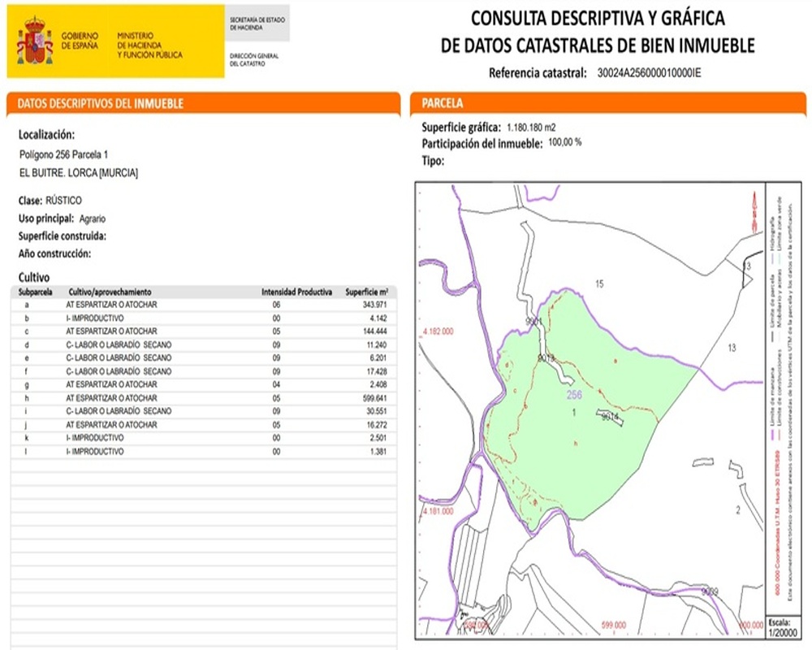
Task: Click intensity value 04 in subparcela g row
Action: click(x=277, y=384)
